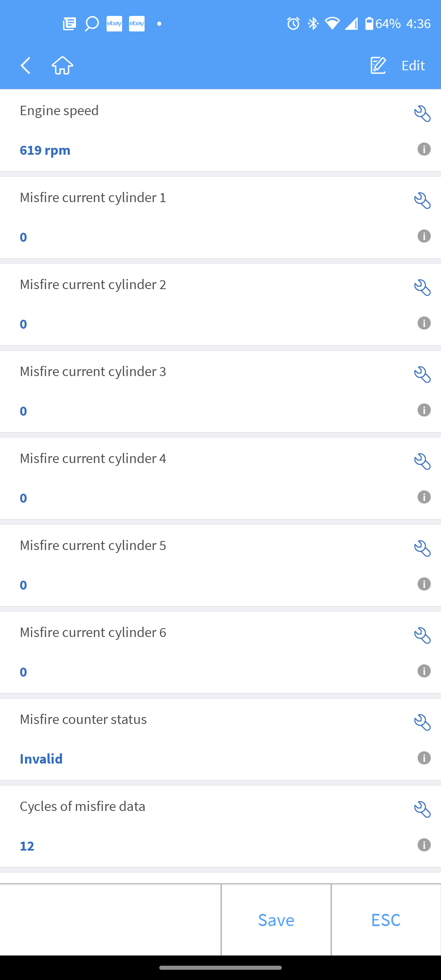Tap wrench icon for Misfire cylinder 1
Viewport: 441px width, 980px height.
point(422,200)
